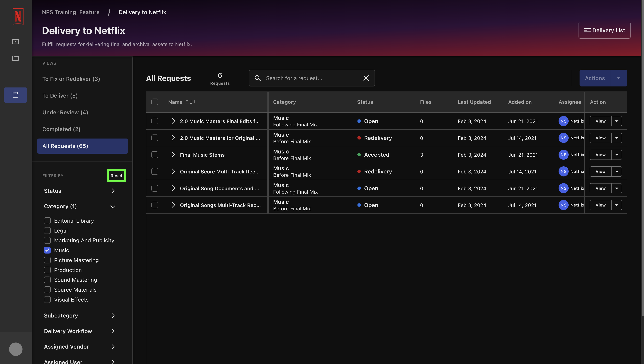Open View dropdown for 2.0 Music Masters for Original row
This screenshot has height=364, width=644.
point(617,138)
